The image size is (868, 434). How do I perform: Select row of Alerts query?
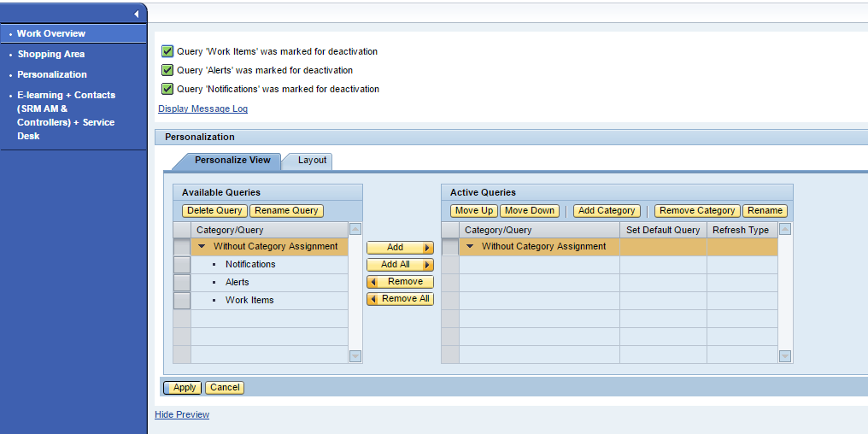point(182,283)
